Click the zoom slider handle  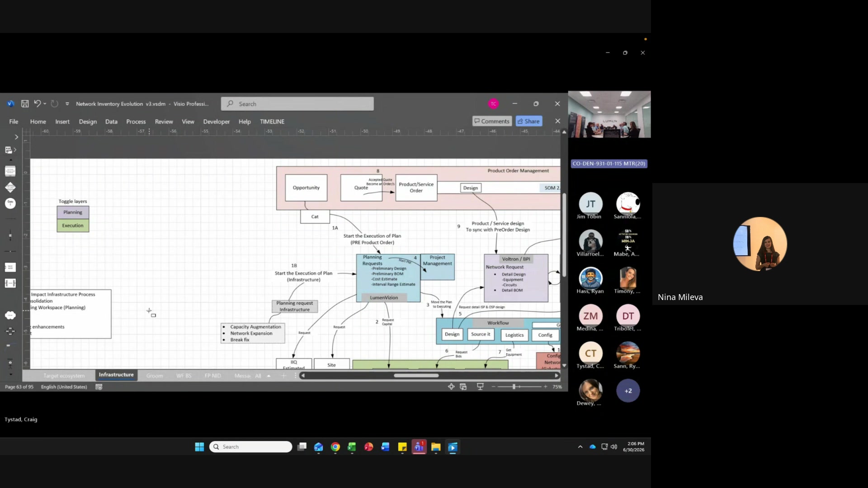click(x=514, y=387)
